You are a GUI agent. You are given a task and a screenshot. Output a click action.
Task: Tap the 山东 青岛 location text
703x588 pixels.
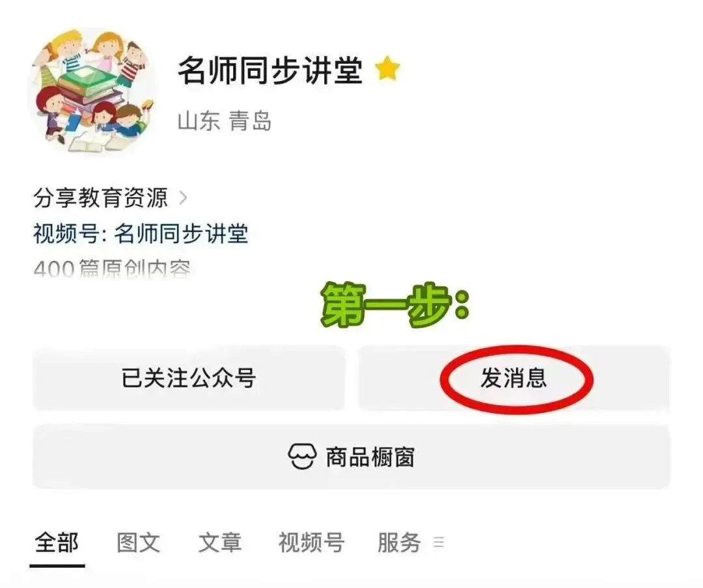[x=225, y=120]
